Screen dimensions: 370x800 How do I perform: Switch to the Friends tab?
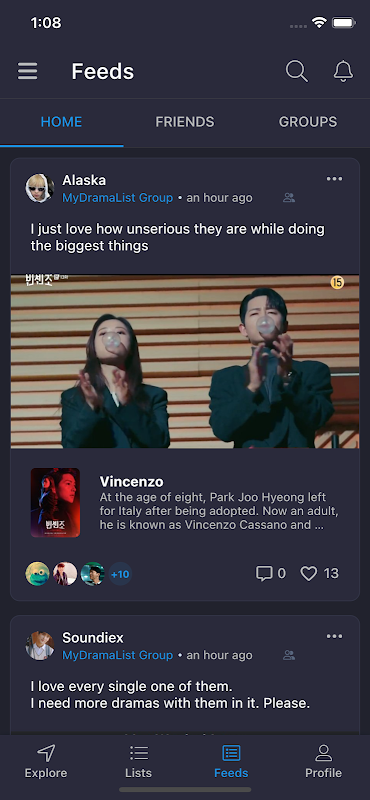(185, 122)
